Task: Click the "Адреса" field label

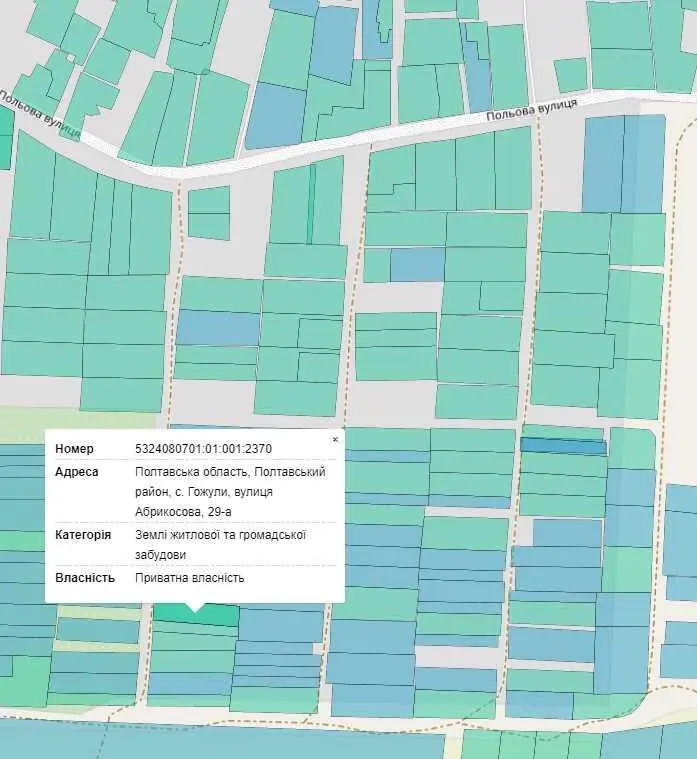Action: click(76, 472)
